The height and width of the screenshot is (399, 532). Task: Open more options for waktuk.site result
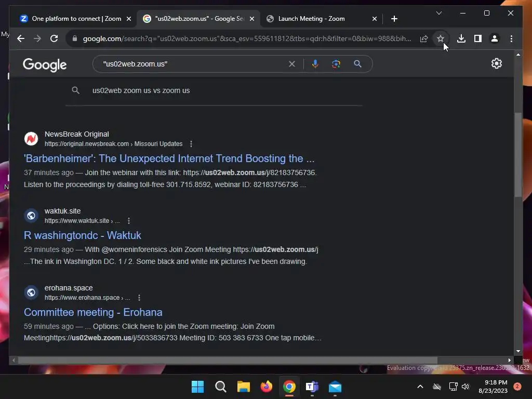[x=129, y=221]
